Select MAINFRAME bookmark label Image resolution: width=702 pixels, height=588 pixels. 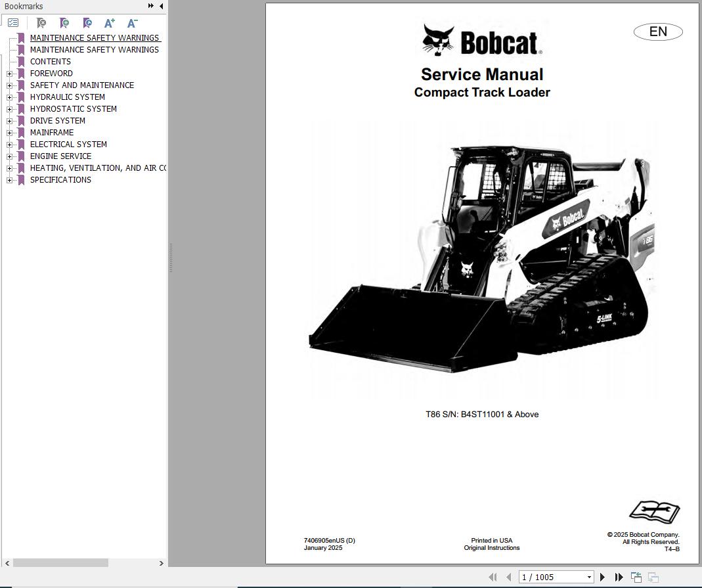(x=52, y=133)
